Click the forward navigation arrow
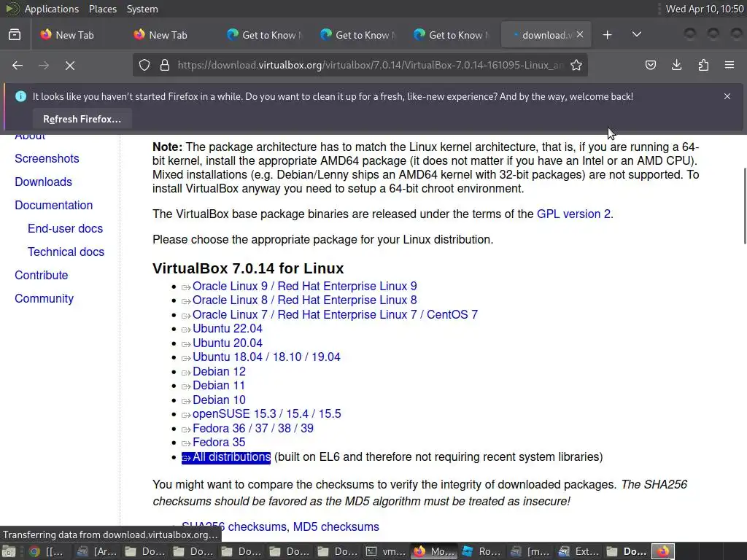Viewport: 747px width, 560px height. pyautogui.click(x=44, y=65)
